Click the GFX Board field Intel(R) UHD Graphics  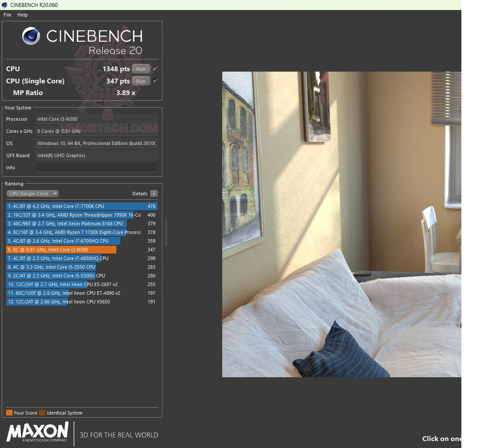click(x=96, y=155)
